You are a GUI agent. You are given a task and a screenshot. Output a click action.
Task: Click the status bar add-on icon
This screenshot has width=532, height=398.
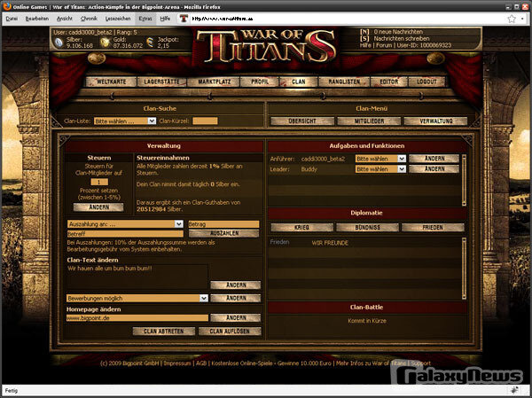[x=515, y=390]
